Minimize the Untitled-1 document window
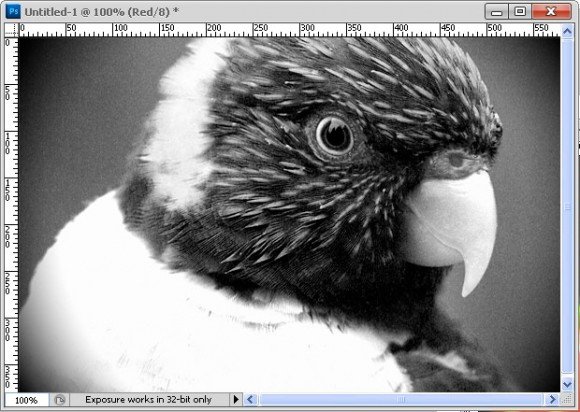 496,11
